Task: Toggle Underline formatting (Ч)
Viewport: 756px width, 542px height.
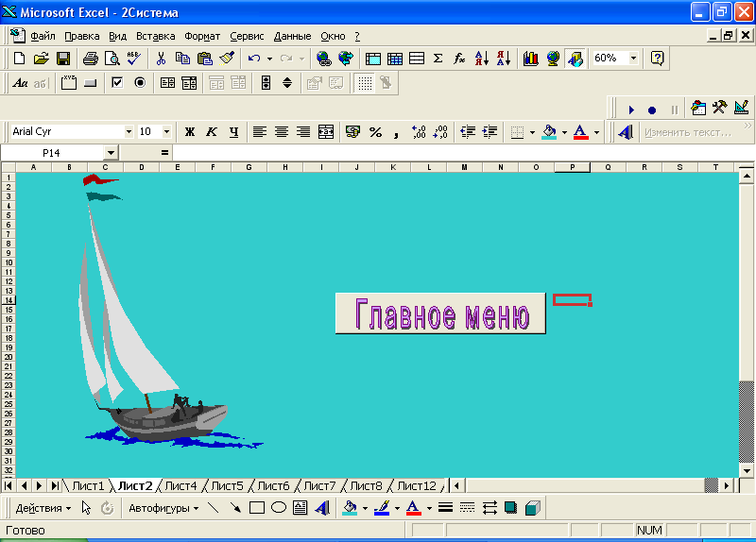Action: (x=233, y=131)
